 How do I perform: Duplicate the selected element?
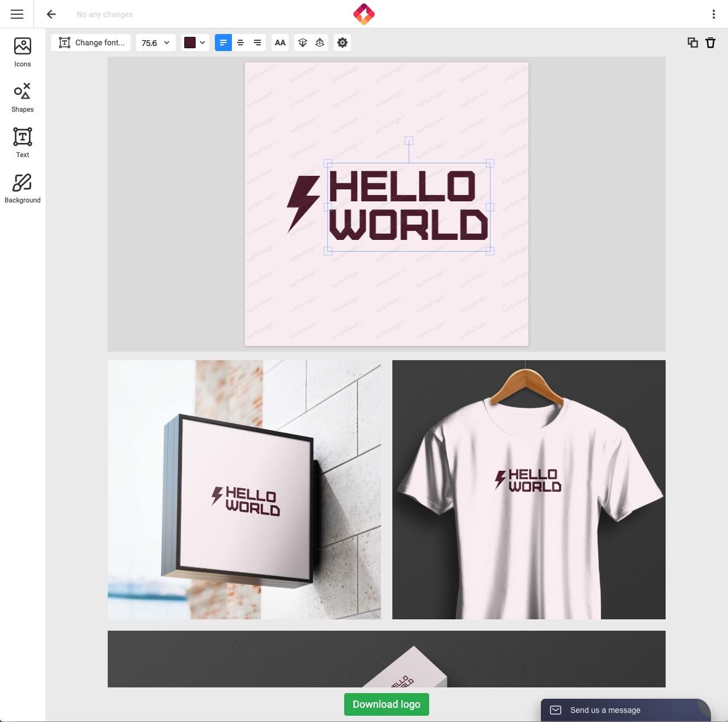(693, 43)
